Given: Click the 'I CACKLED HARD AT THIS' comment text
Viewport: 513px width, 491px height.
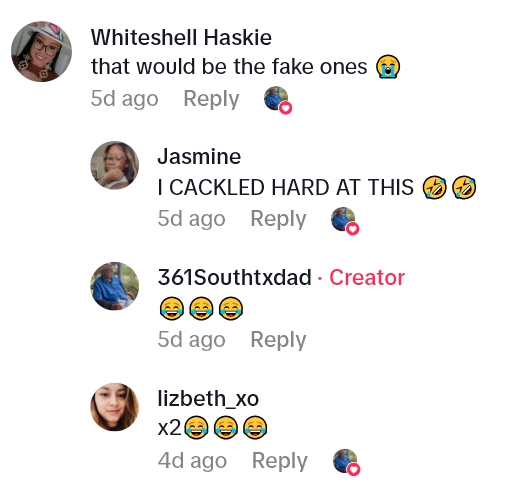Looking at the screenshot, I should pos(285,187).
